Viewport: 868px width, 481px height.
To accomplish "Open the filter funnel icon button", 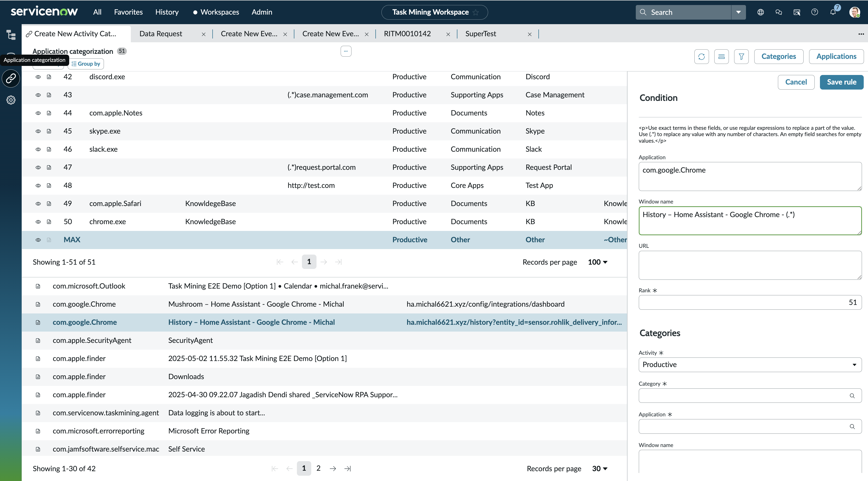I will [x=741, y=57].
